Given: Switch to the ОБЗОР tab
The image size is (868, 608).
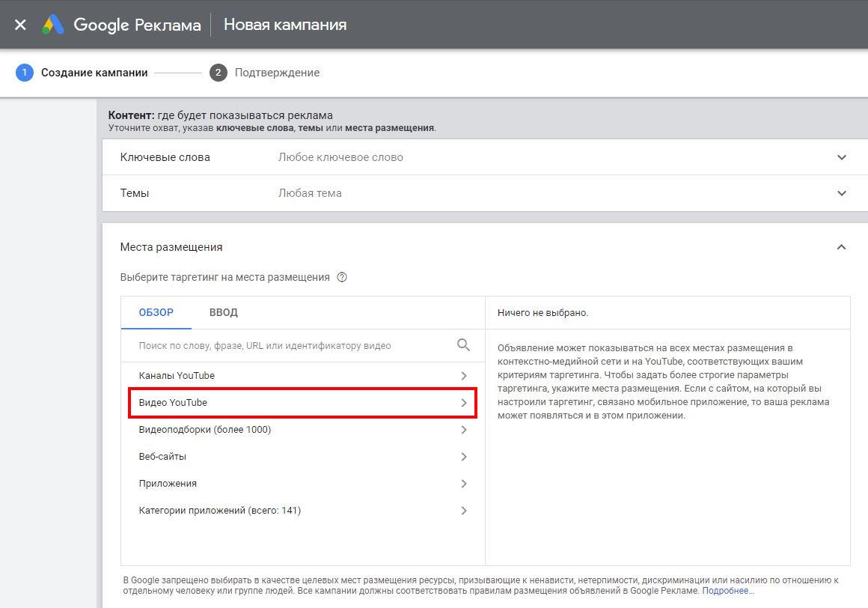Looking at the screenshot, I should click(x=156, y=312).
